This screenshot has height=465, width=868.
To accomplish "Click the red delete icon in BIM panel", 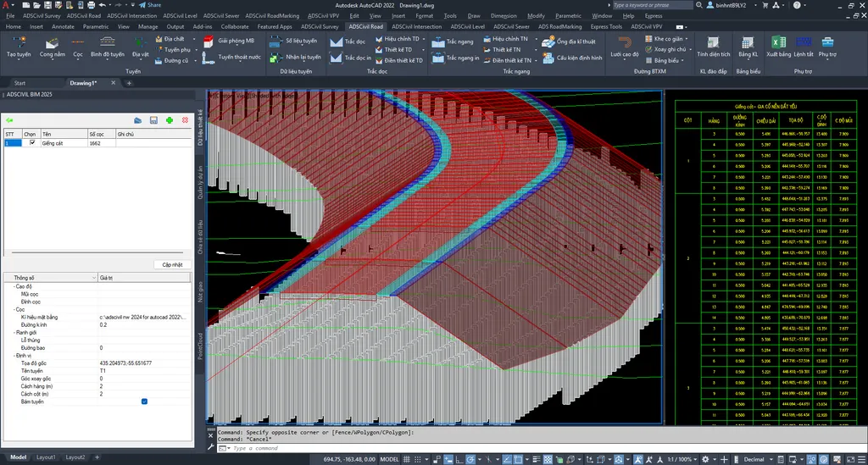I will 185,120.
